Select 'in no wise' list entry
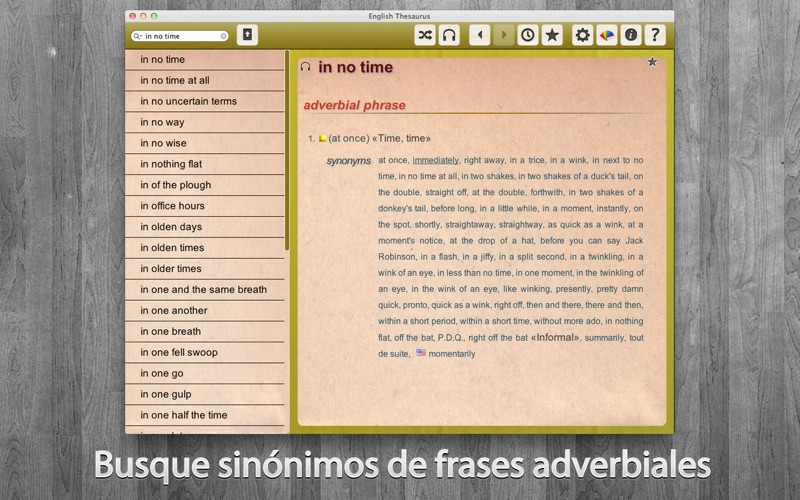 pyautogui.click(x=205, y=143)
